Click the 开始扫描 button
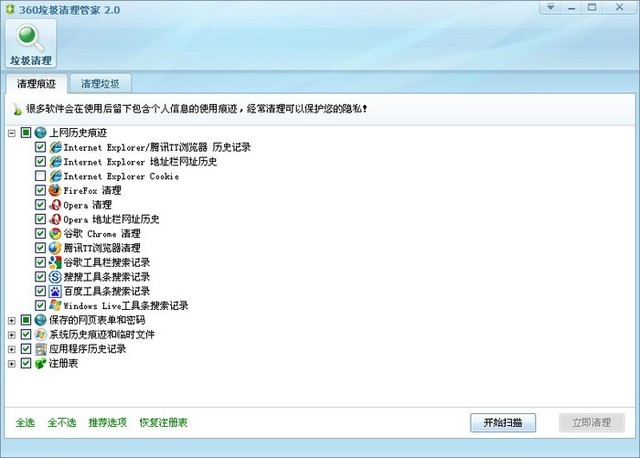Image resolution: width=640 pixels, height=458 pixels. tap(503, 423)
